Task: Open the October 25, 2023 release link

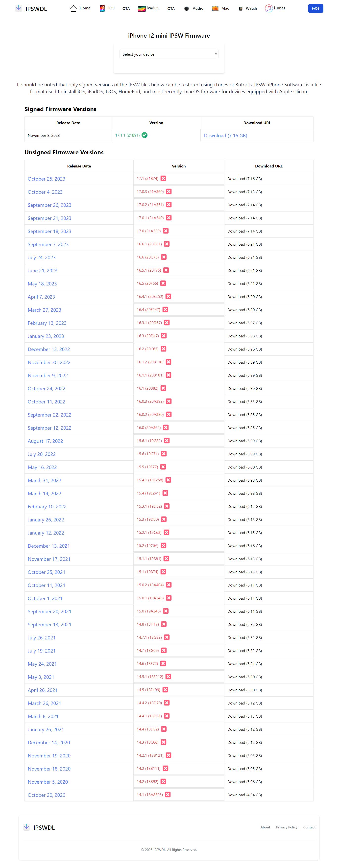Action: pyautogui.click(x=47, y=179)
